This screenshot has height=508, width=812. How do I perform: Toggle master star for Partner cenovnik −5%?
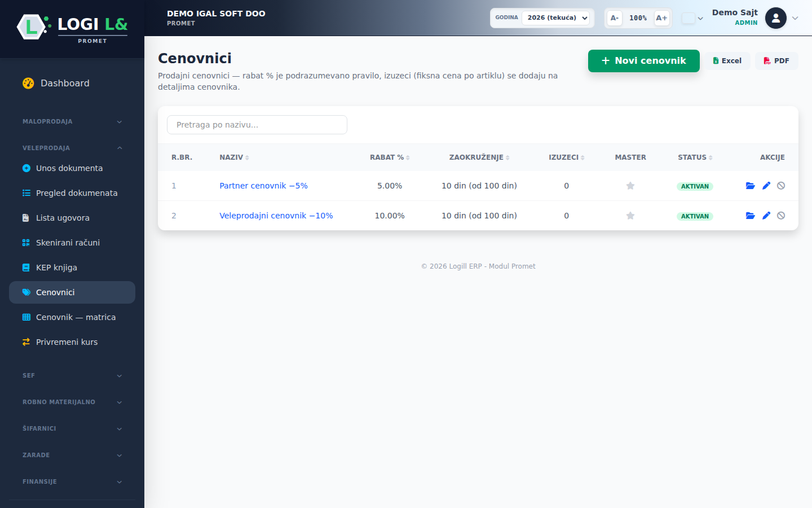[630, 186]
